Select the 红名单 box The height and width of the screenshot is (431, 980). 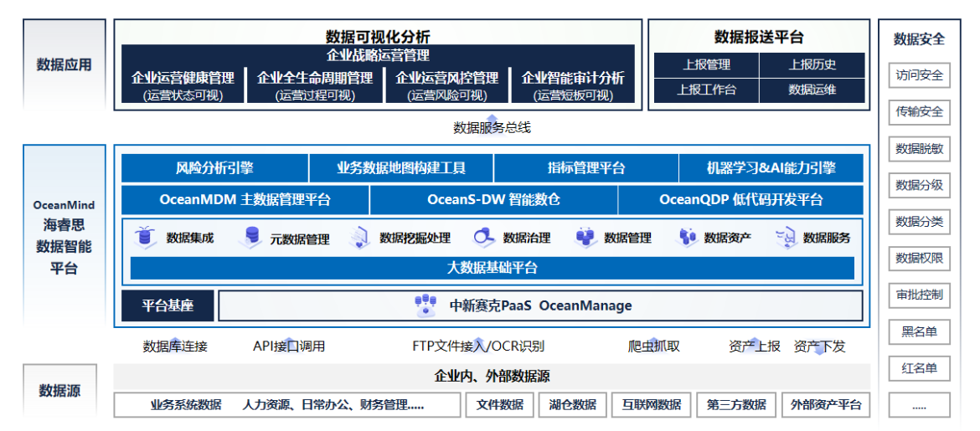point(919,368)
